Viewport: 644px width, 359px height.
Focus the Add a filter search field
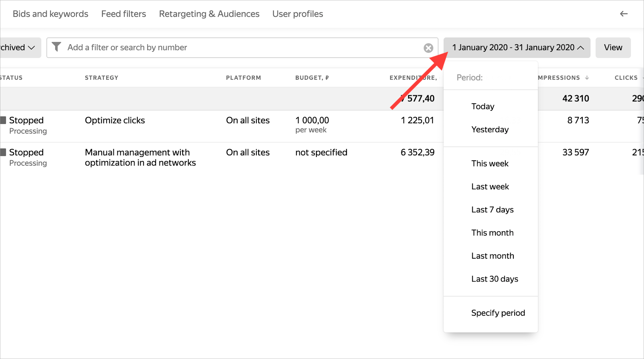[242, 48]
